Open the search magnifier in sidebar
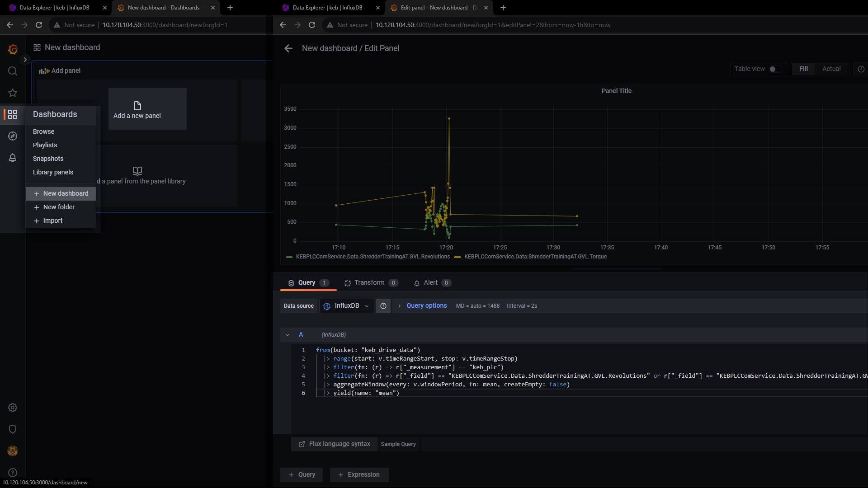 (x=13, y=71)
